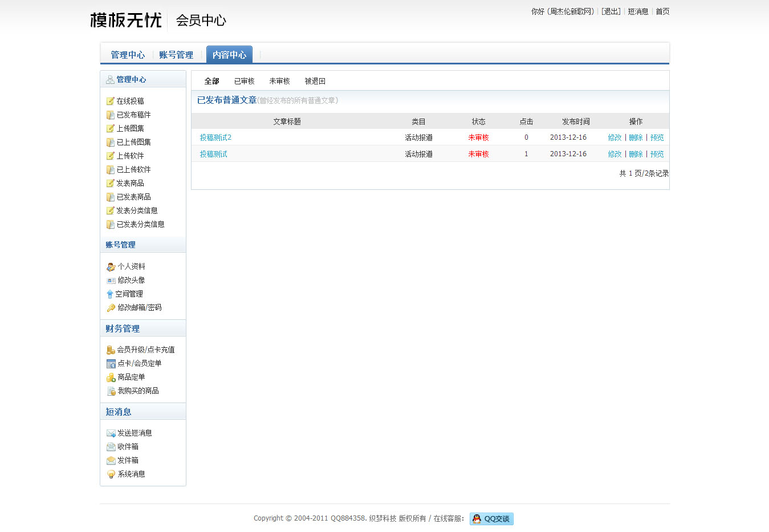Image resolution: width=769 pixels, height=532 pixels.
Task: Show 被退回 rejected articles
Action: 315,81
